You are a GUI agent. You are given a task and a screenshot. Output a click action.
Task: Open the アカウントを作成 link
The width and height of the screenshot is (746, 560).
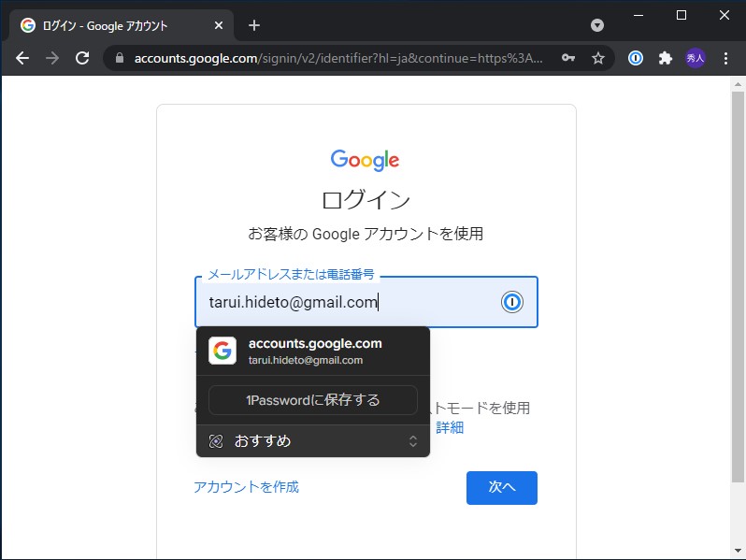pos(246,487)
